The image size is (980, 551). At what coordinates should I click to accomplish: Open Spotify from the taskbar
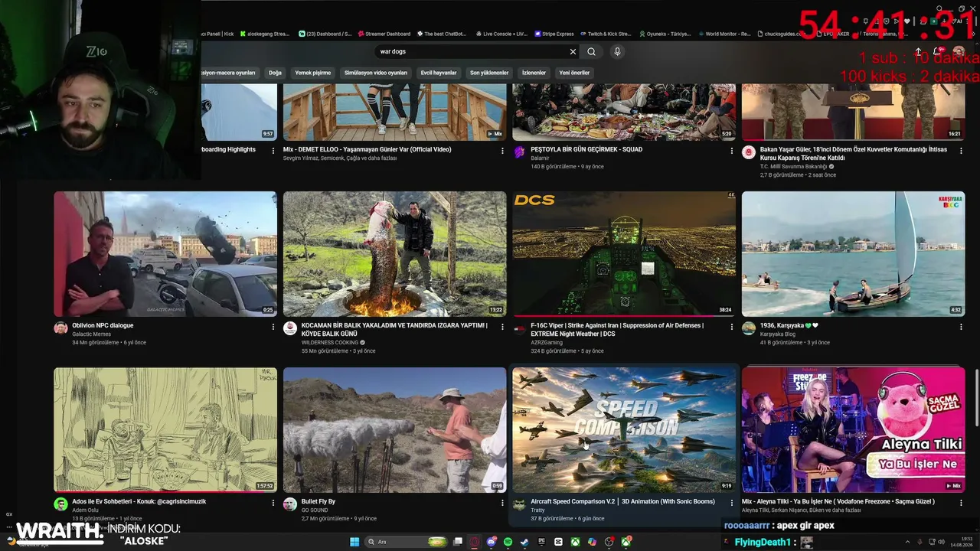click(508, 542)
